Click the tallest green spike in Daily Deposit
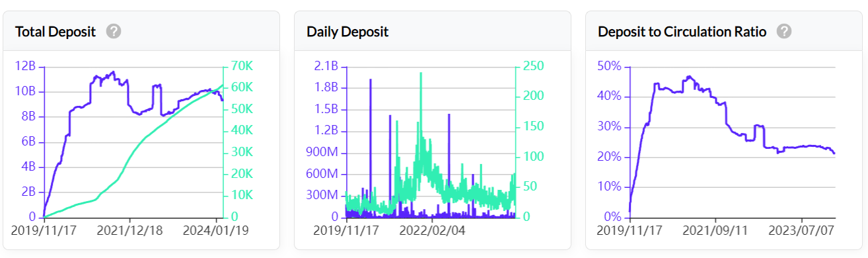This screenshot has width=868, height=258. (421, 74)
